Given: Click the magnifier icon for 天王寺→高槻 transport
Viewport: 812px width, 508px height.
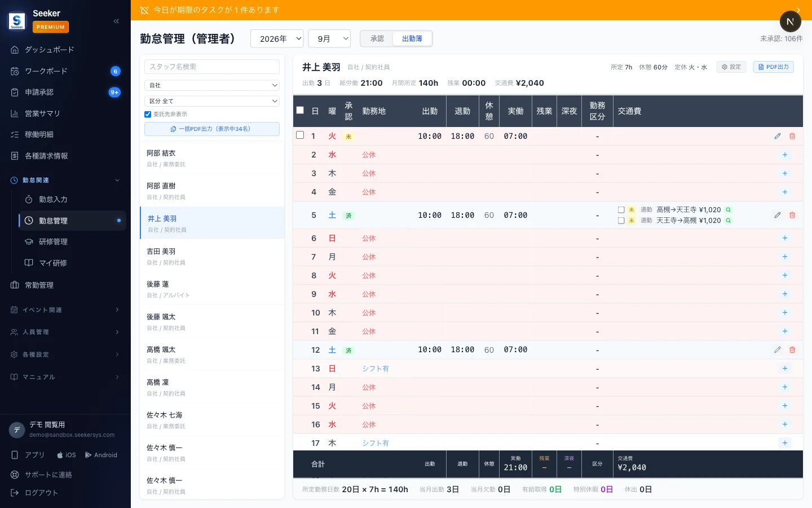Looking at the screenshot, I should point(729,221).
